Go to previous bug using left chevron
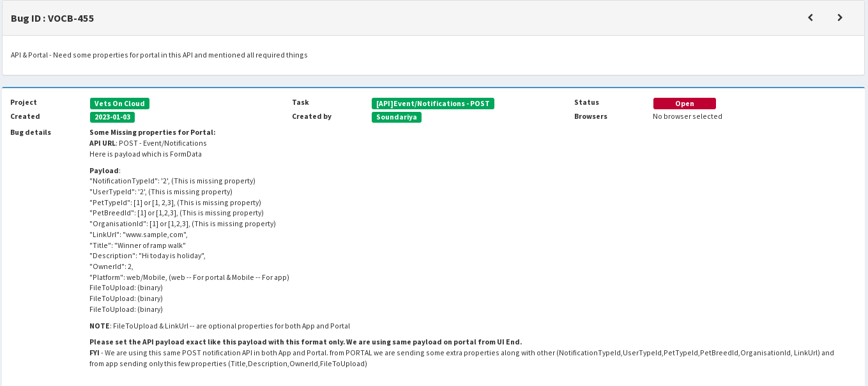 pyautogui.click(x=811, y=18)
